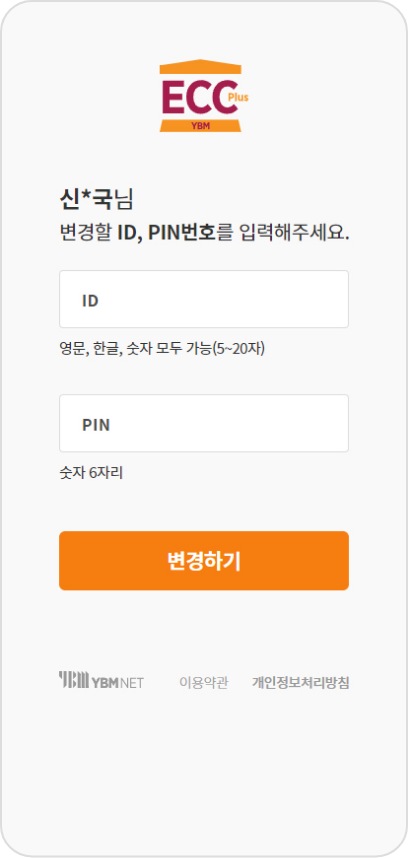Screen dimensions: 408x858
Task: Open the 개인정보처리방침 privacy link
Action: pos(300,683)
